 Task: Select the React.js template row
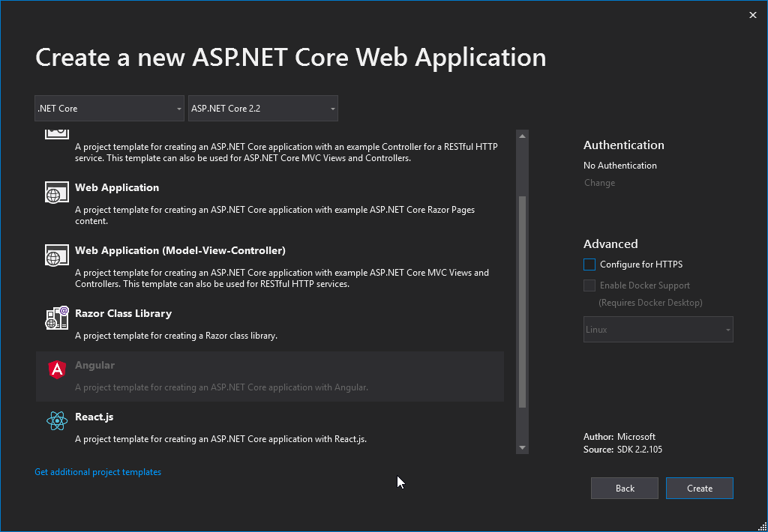tap(270, 427)
